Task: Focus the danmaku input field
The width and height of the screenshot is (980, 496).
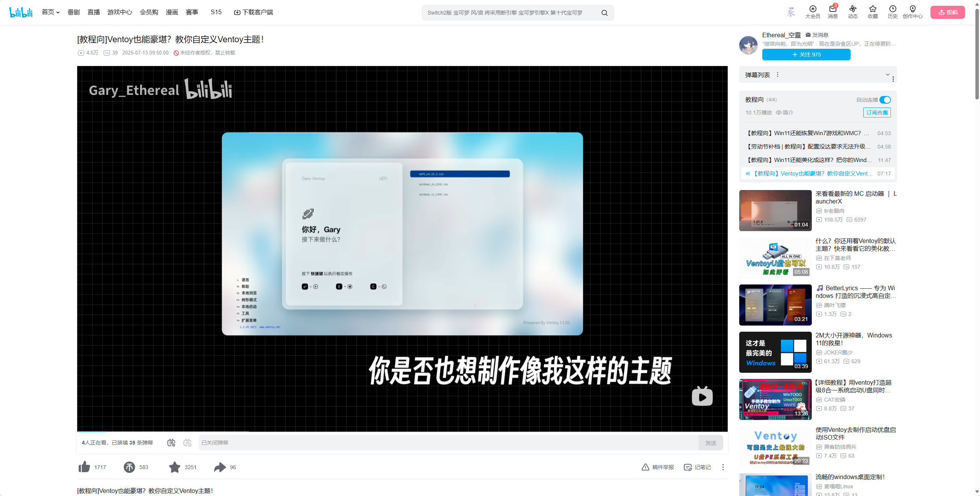Action: pyautogui.click(x=449, y=443)
